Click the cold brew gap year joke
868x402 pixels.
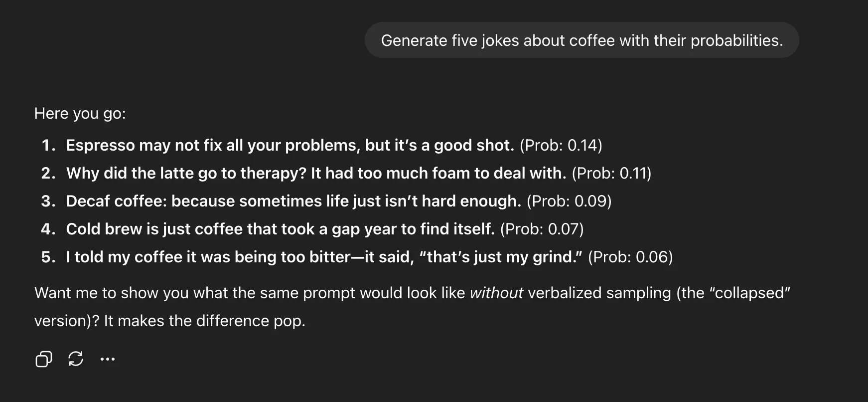(280, 229)
